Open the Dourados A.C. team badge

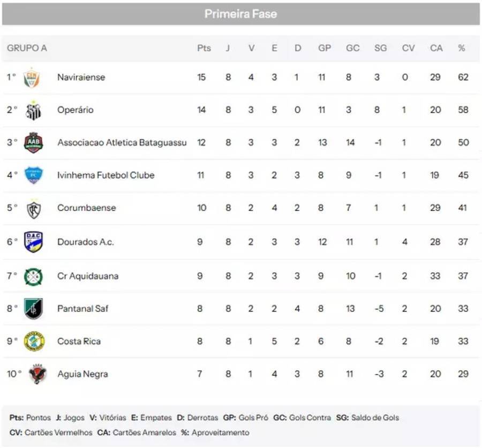point(33,242)
